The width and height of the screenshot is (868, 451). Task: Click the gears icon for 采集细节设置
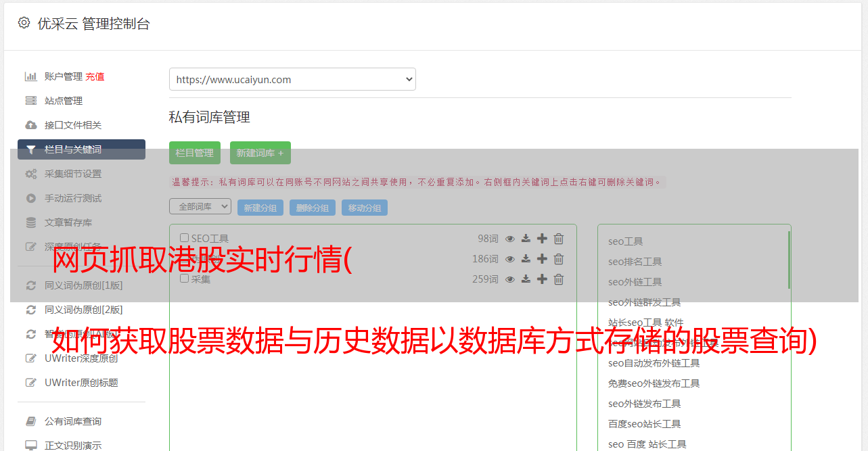[x=30, y=174]
